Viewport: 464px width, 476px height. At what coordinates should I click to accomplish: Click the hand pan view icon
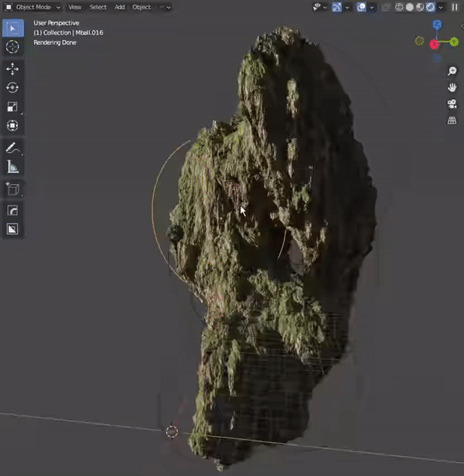pos(452,87)
